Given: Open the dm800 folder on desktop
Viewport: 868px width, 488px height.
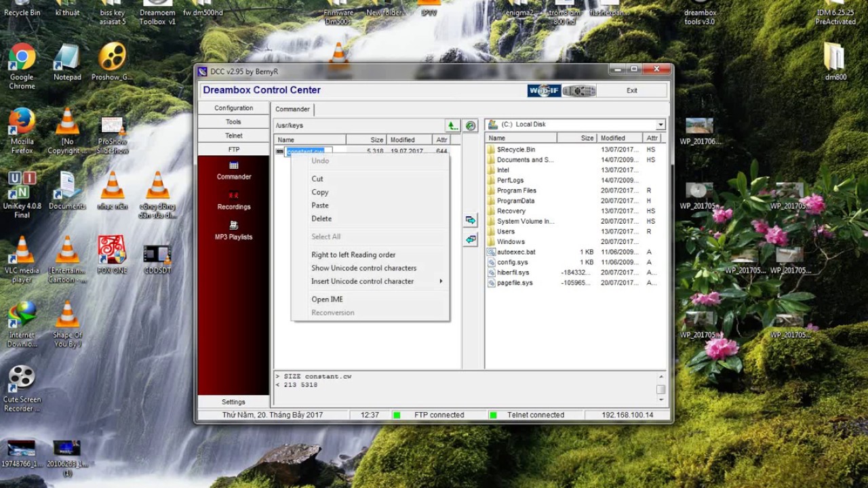Looking at the screenshot, I should click(835, 62).
